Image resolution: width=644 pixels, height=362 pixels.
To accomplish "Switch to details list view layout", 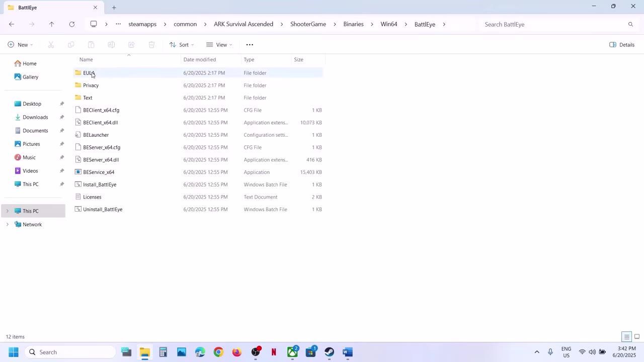I will point(626,337).
